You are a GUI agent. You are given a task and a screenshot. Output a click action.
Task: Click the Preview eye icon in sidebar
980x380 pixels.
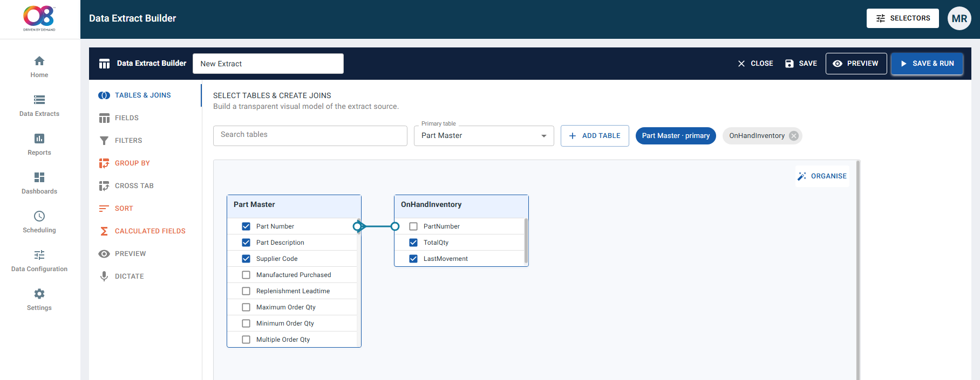104,254
